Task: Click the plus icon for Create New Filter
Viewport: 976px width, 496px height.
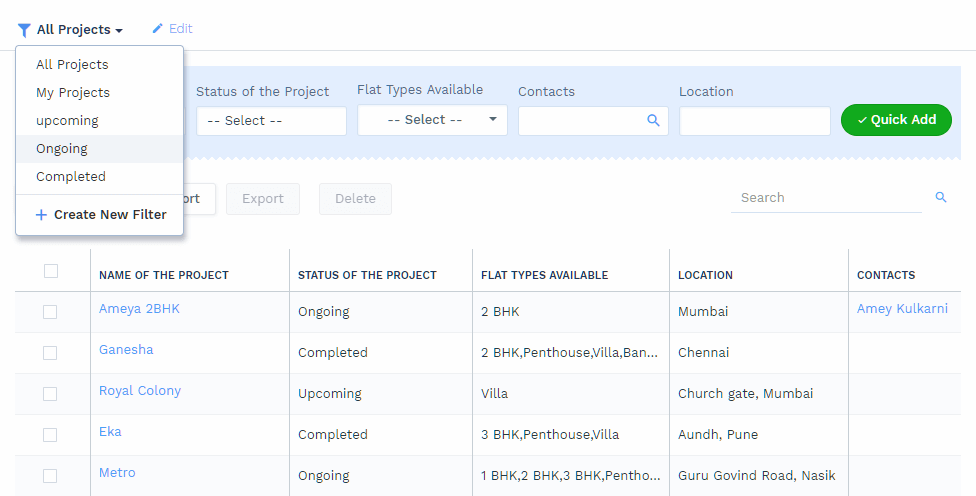Action: (x=41, y=215)
